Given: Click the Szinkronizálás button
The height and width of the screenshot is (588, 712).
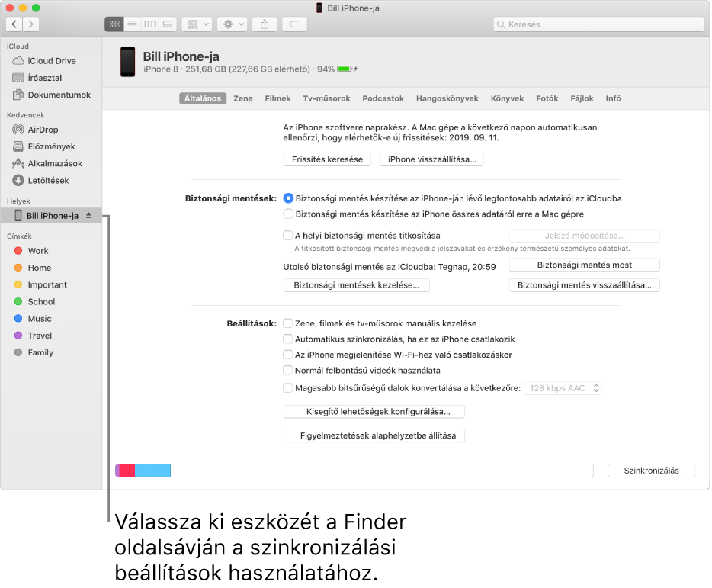Looking at the screenshot, I should (x=651, y=471).
